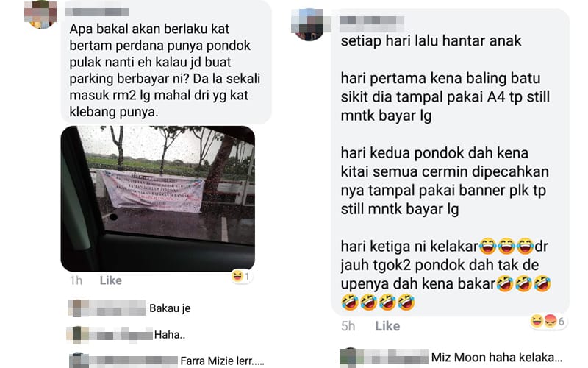The width and height of the screenshot is (588, 368).
Task: Click blurred name of right comment author
Action: coord(372,22)
